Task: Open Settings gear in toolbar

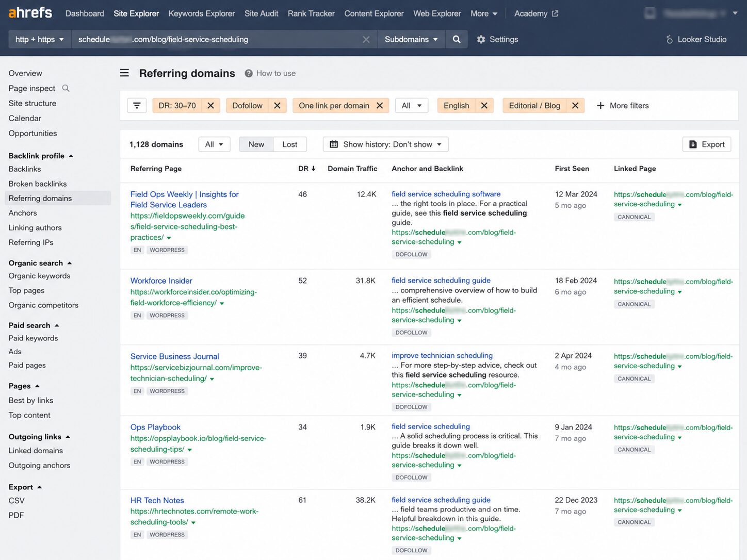Action: (497, 39)
